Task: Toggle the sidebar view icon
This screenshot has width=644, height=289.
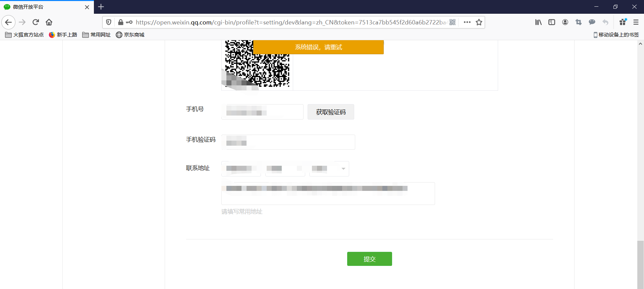Action: pos(552,22)
